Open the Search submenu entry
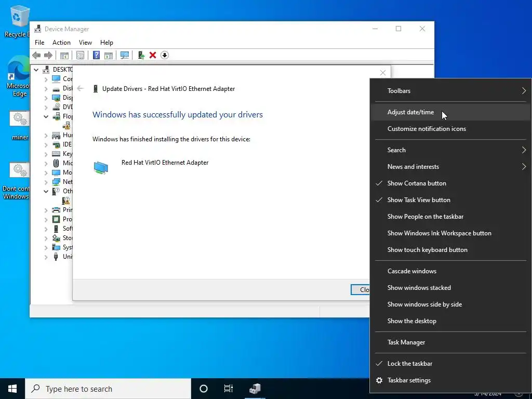Image resolution: width=532 pixels, height=399 pixels. pyautogui.click(x=451, y=150)
